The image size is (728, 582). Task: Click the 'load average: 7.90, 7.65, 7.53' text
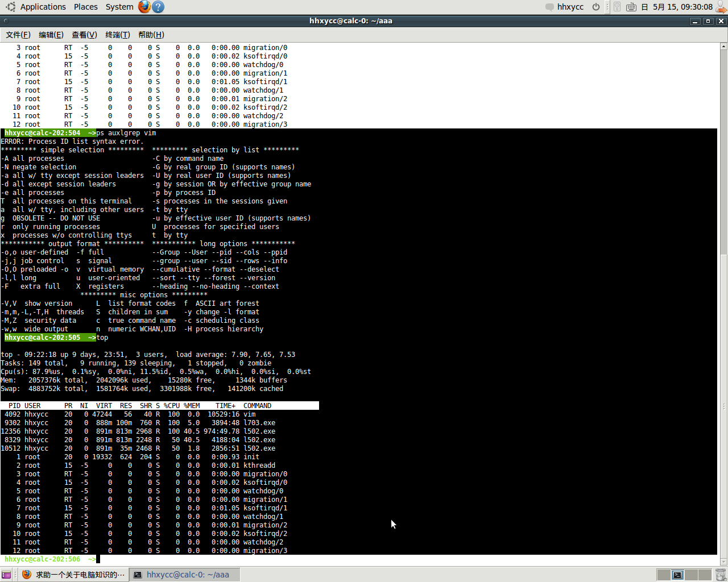[235, 355]
